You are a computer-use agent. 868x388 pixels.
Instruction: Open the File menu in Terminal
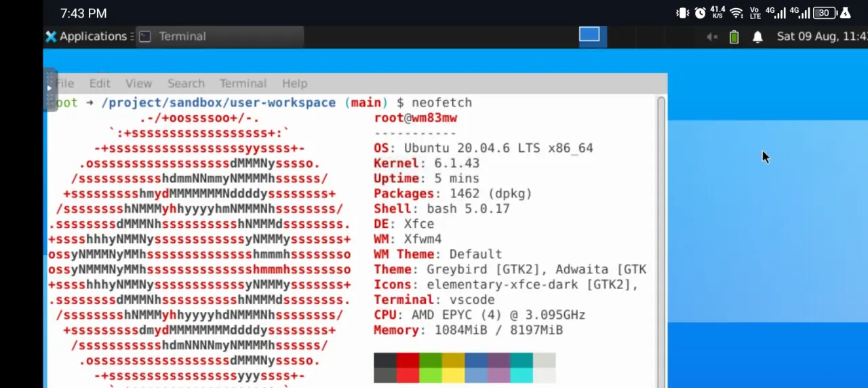(x=65, y=83)
